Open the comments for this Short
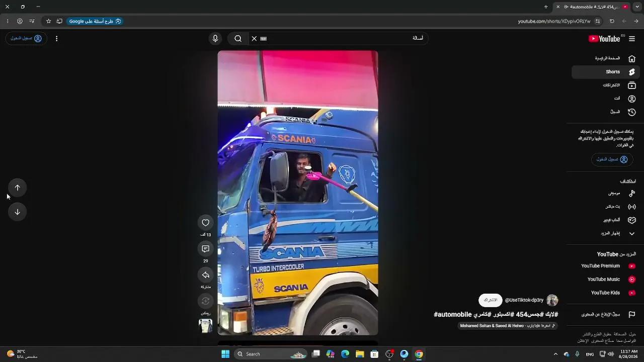 pyautogui.click(x=205, y=249)
